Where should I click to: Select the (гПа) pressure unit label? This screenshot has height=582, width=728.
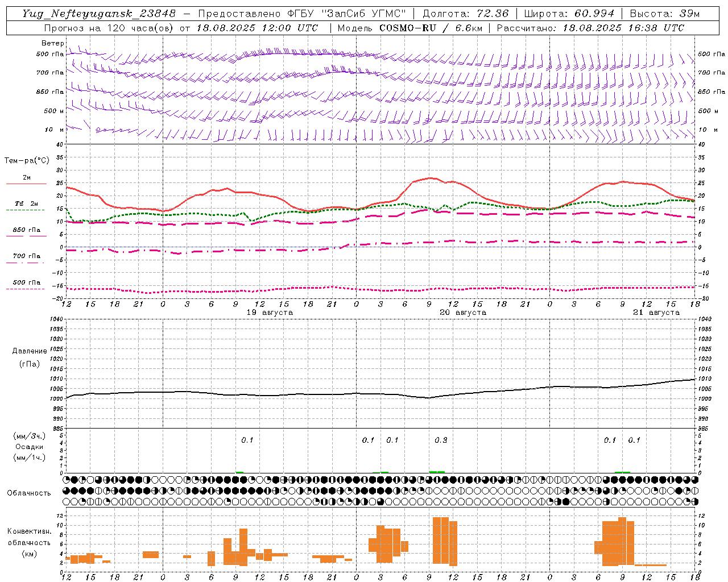pos(29,364)
